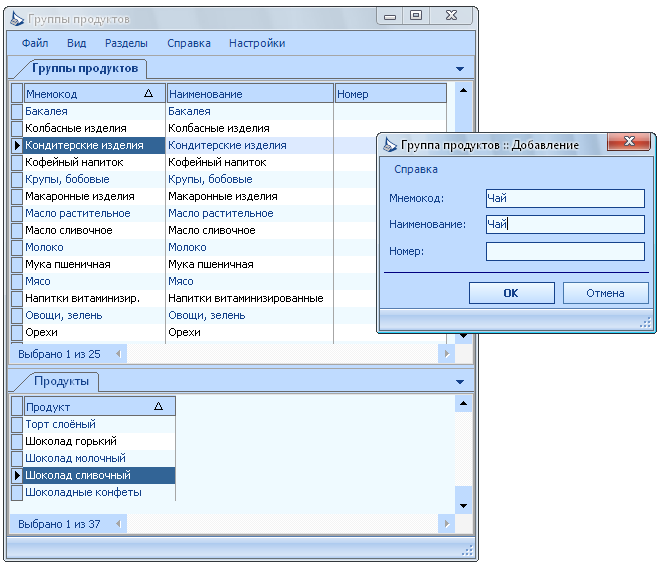The width and height of the screenshot is (661, 567).
Task: Click the Выбрано 1 из 25 status text
Action: [x=59, y=354]
